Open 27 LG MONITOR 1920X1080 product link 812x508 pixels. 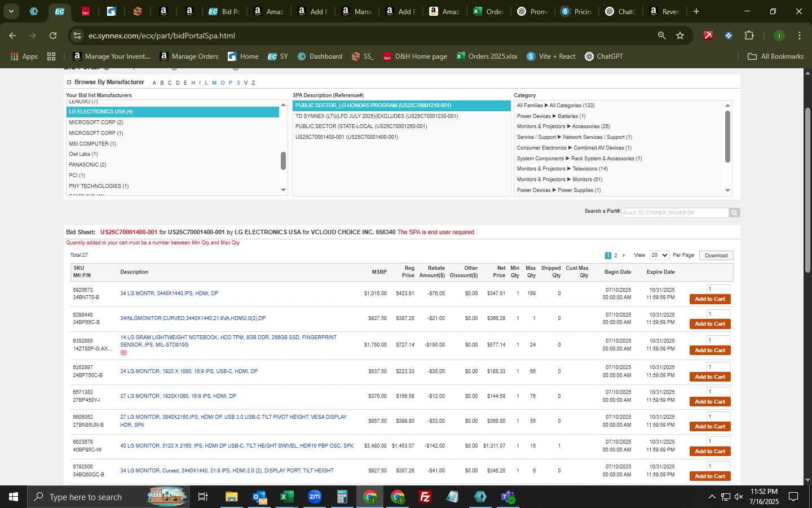tap(178, 396)
